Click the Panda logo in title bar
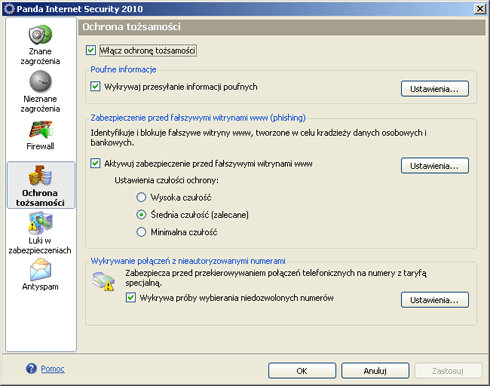Screen dimensions: 490x386 [9, 9]
